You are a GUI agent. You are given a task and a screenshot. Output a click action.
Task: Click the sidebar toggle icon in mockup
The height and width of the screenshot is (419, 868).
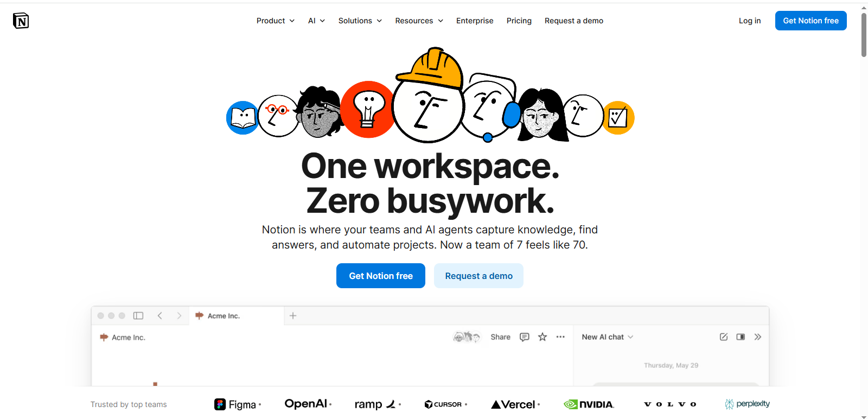(138, 315)
